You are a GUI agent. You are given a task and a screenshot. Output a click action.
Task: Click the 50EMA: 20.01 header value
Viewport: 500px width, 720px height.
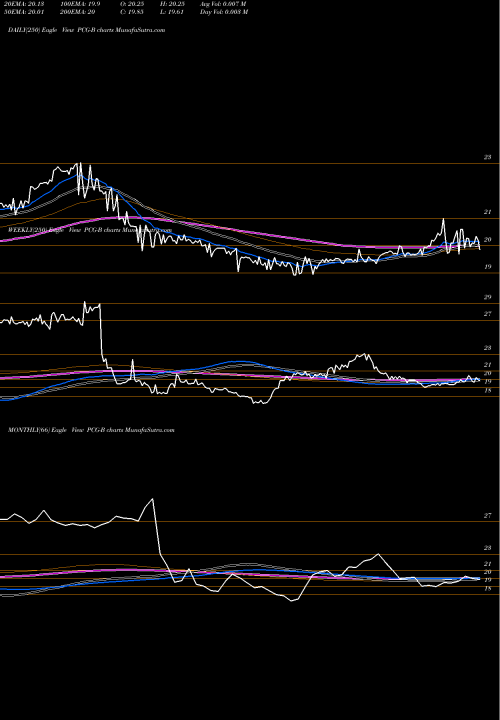[x=23, y=12]
